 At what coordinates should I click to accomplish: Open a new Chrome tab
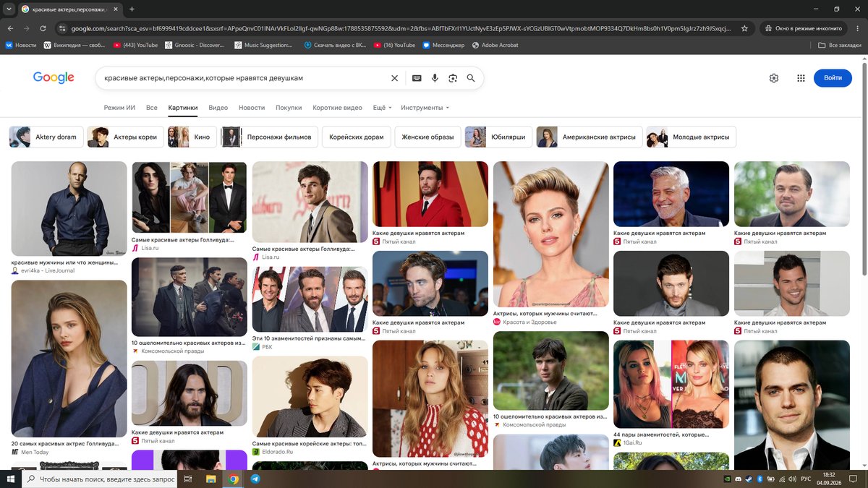(132, 9)
